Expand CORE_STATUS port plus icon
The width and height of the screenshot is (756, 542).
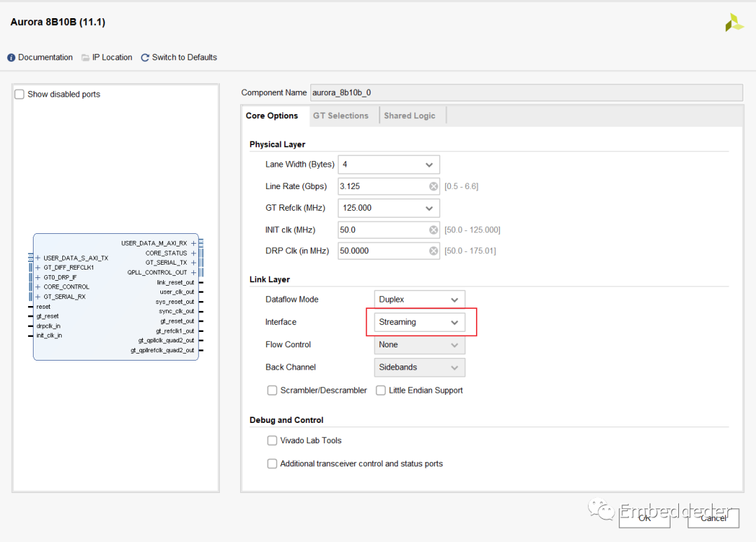(193, 253)
